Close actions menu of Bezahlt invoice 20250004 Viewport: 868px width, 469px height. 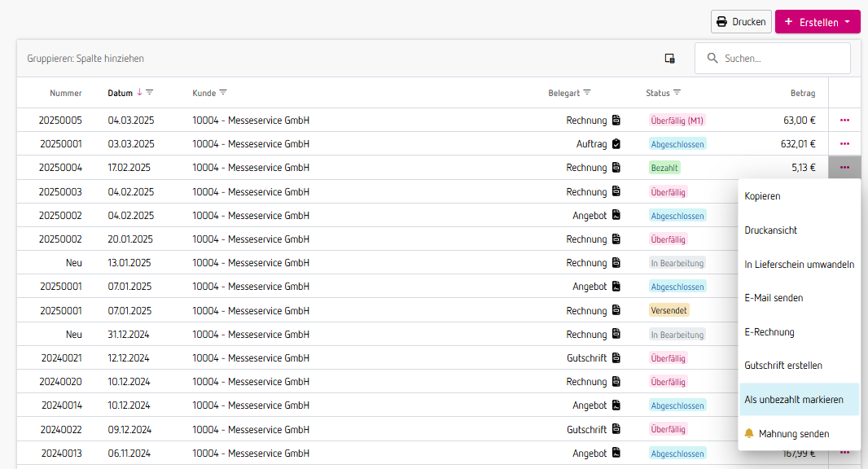pyautogui.click(x=844, y=167)
